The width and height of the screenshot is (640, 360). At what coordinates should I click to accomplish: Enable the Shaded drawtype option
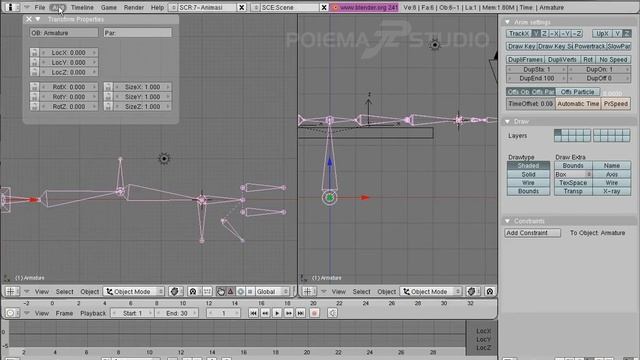[x=528, y=166]
